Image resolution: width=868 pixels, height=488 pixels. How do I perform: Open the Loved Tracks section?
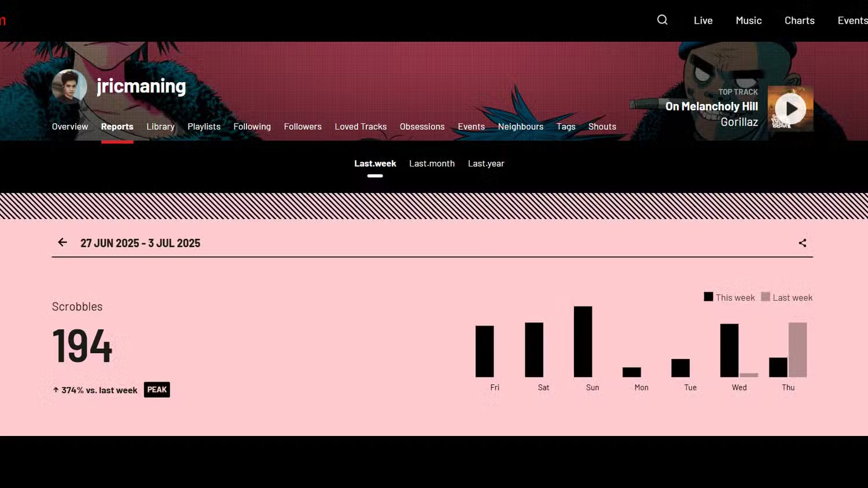coord(361,126)
